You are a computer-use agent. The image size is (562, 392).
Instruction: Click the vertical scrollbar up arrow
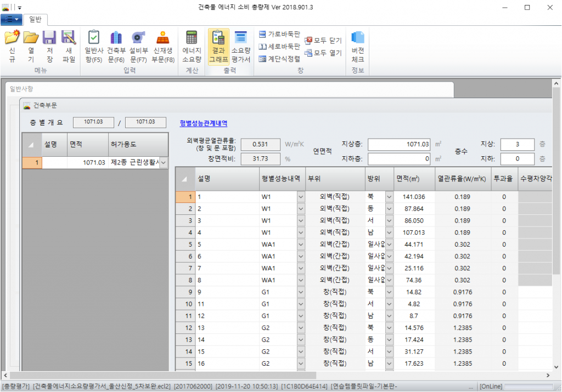[557, 84]
